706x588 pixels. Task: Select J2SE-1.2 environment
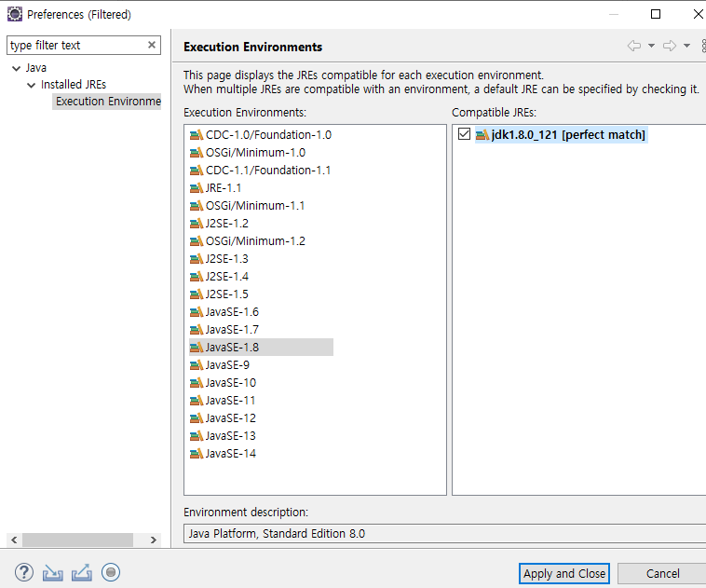click(219, 223)
